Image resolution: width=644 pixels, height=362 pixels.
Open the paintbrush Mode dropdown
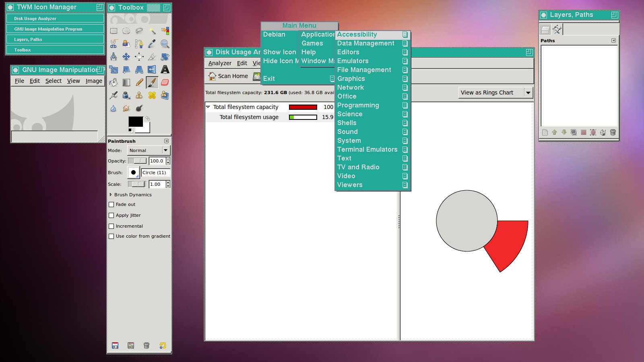coord(149,150)
